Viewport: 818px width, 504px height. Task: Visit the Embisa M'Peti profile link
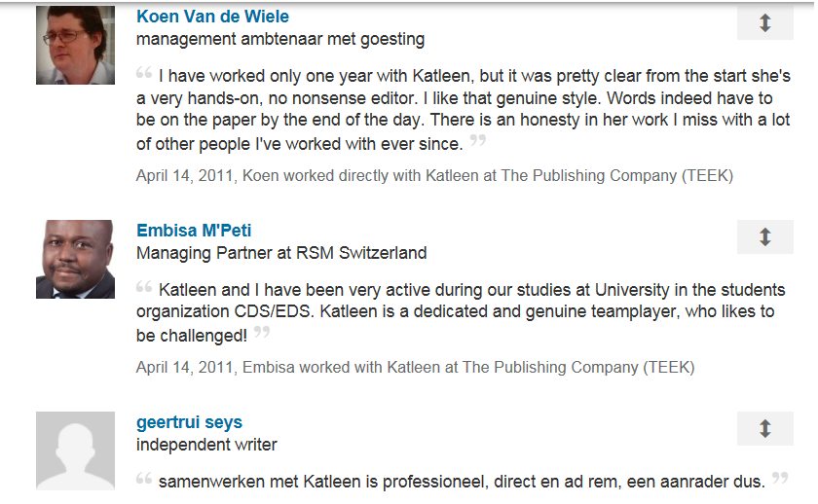(x=194, y=231)
